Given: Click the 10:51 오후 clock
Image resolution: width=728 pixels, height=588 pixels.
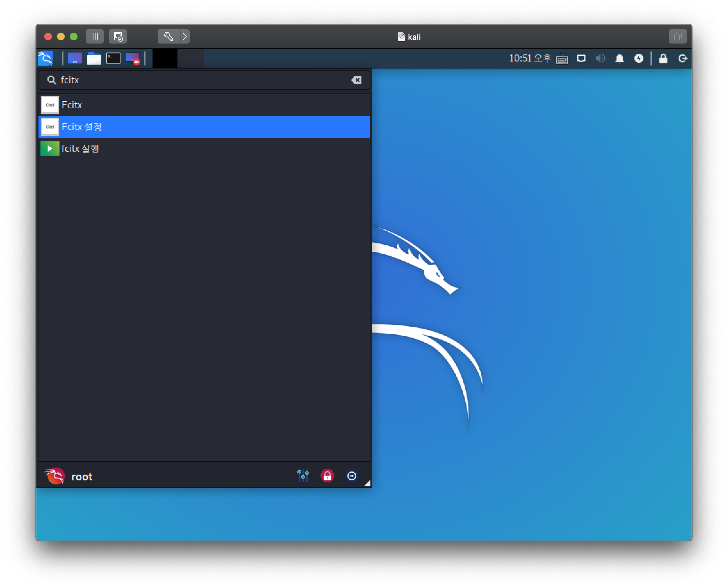Looking at the screenshot, I should (x=530, y=58).
